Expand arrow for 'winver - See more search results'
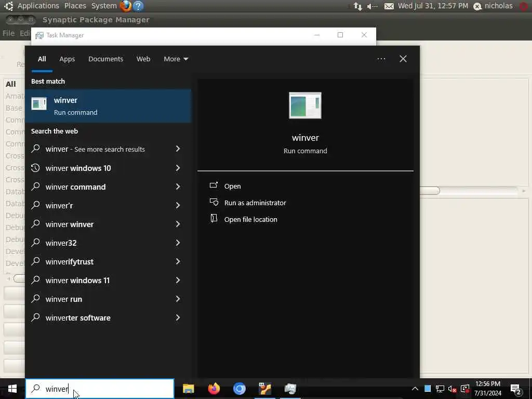This screenshot has height=399, width=532. pyautogui.click(x=178, y=149)
